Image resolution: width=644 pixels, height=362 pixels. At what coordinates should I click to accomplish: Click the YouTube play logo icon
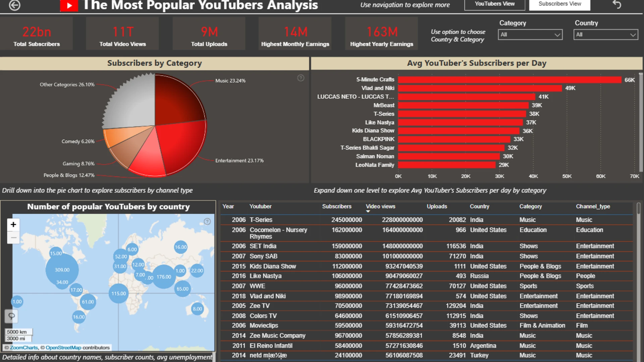pyautogui.click(x=69, y=5)
